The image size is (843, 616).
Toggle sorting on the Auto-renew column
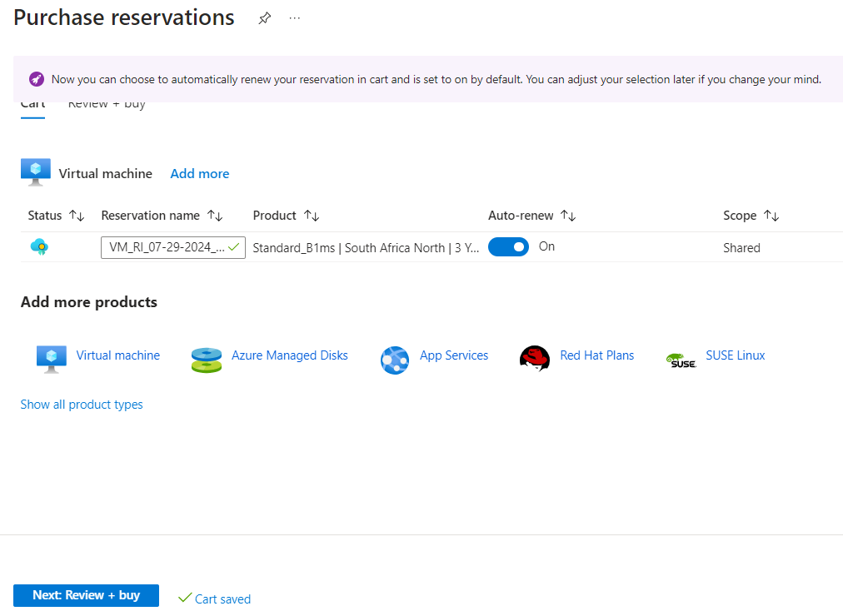point(568,215)
